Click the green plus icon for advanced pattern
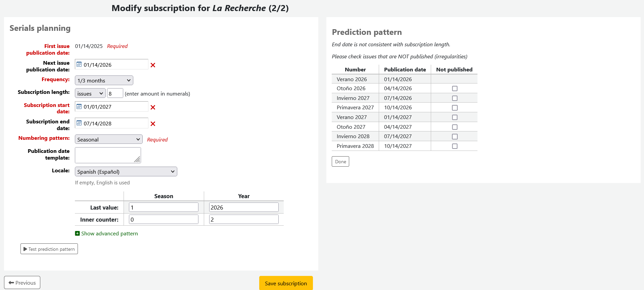The image size is (644, 290). 77,233
